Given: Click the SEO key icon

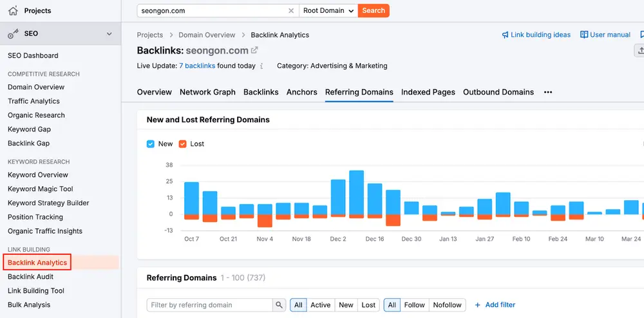Looking at the screenshot, I should (13, 34).
